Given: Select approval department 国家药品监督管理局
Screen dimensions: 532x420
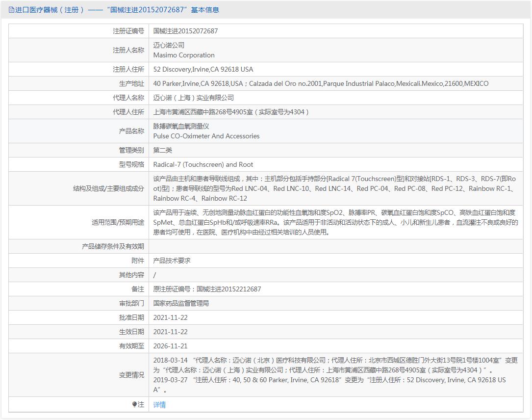Looking at the screenshot, I should click(x=181, y=303).
